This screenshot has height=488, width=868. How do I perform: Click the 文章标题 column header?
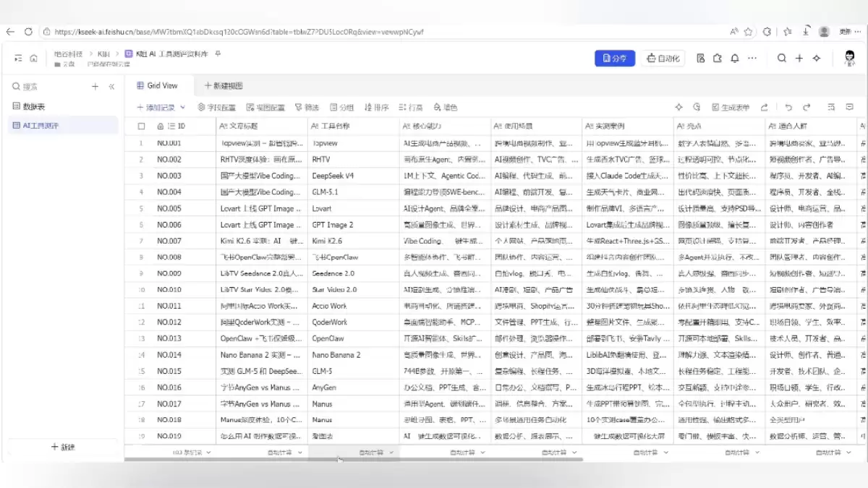point(261,126)
